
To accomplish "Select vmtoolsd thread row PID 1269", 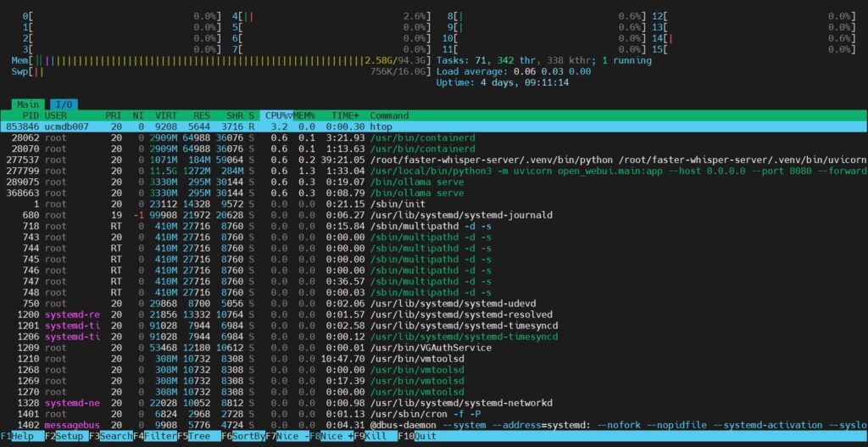I will [x=434, y=381].
